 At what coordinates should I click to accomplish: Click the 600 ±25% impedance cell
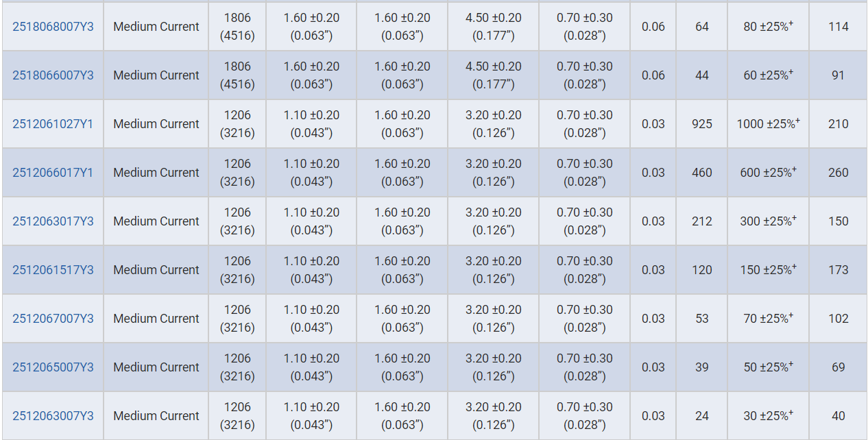(768, 173)
